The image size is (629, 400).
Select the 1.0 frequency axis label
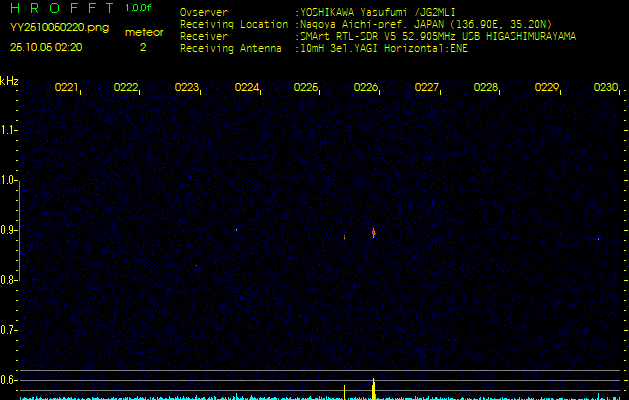(x=9, y=181)
